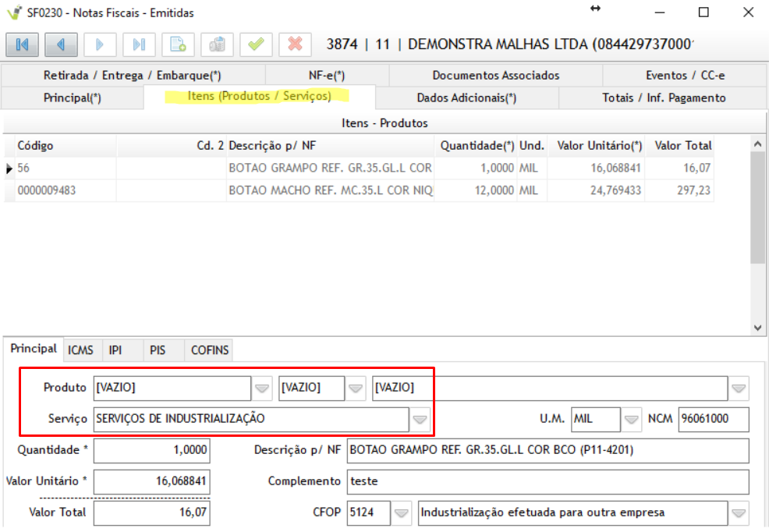769x532 pixels.
Task: Click the copy record icon
Action: click(x=217, y=44)
